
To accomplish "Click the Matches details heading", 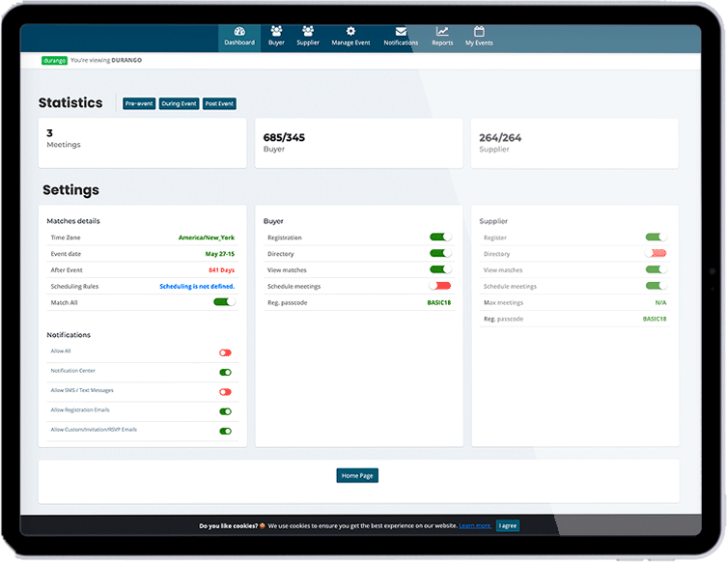I will coord(73,221).
